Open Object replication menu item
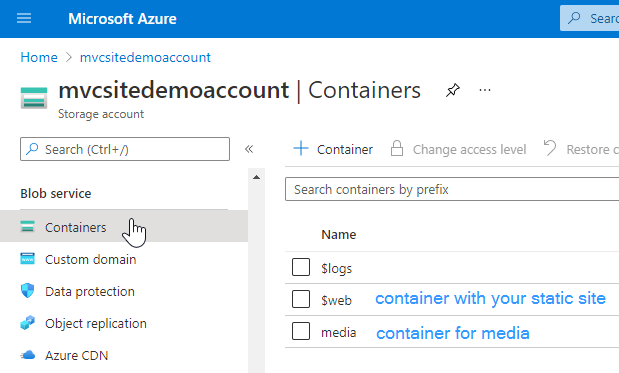This screenshot has height=373, width=619. (x=96, y=323)
